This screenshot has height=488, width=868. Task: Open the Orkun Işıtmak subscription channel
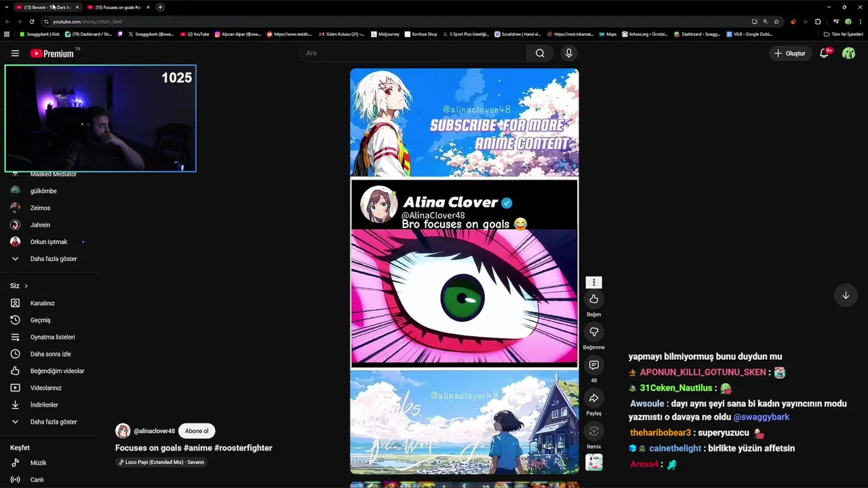[x=50, y=242]
